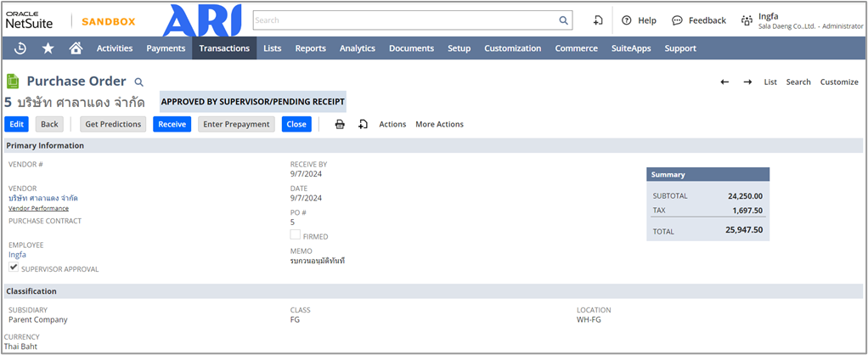868x355 pixels.
Task: Click the green Purchase Order record icon
Action: click(x=13, y=82)
